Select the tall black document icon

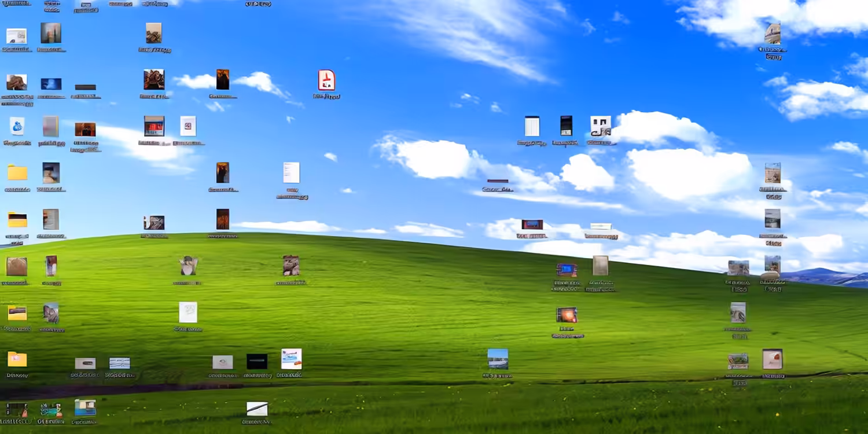[x=566, y=126]
